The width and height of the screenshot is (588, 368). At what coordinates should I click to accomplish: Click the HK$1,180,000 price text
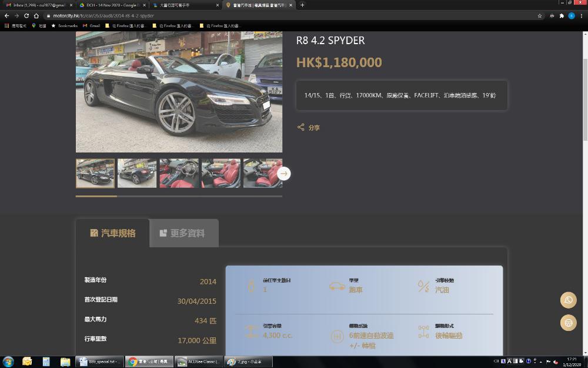click(x=339, y=62)
